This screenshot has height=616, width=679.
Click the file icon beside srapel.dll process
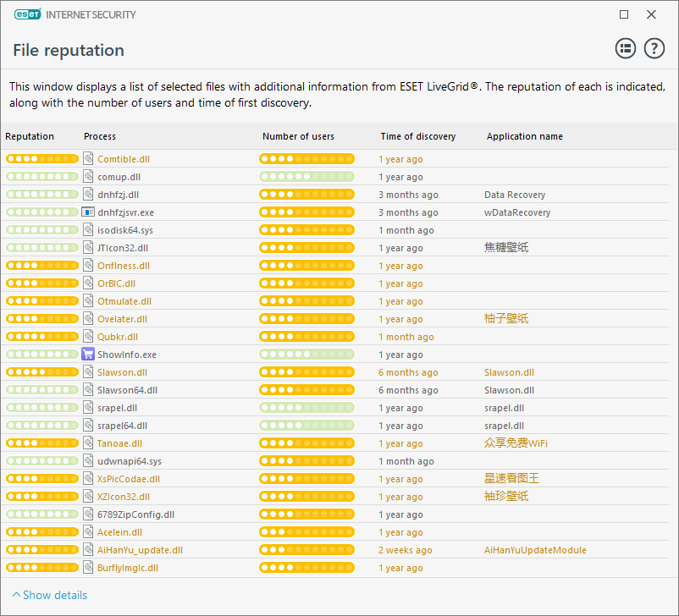pyautogui.click(x=88, y=407)
